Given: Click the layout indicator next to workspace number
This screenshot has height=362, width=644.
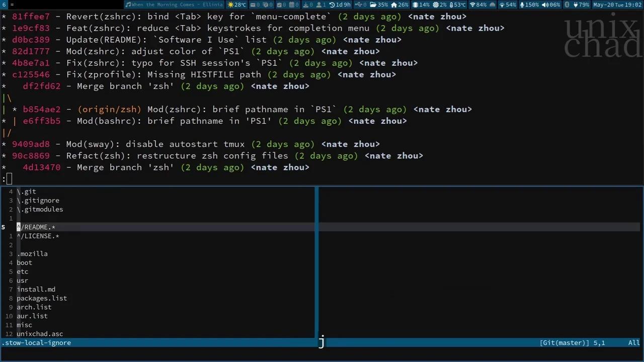Looking at the screenshot, I should (12, 5).
